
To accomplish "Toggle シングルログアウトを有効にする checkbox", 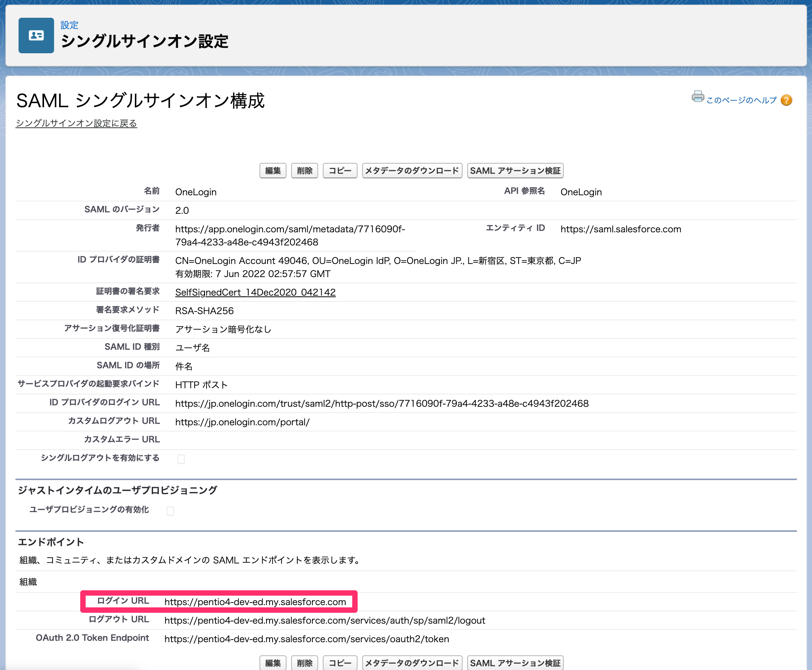I will click(x=181, y=459).
